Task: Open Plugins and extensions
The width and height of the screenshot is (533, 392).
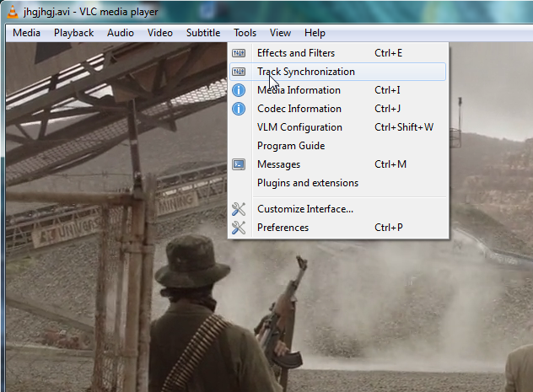Action: 338,183
